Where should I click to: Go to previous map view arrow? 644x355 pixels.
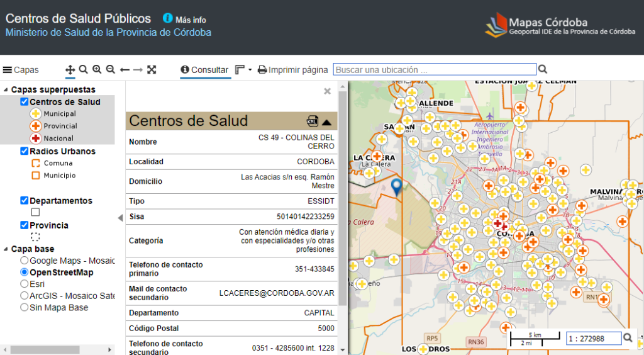pos(125,70)
